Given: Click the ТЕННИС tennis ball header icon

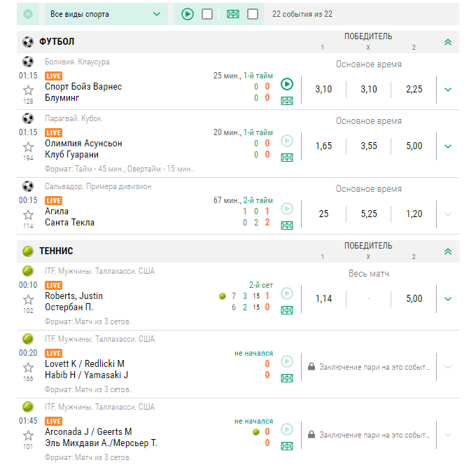Looking at the screenshot, I should coord(28,251).
